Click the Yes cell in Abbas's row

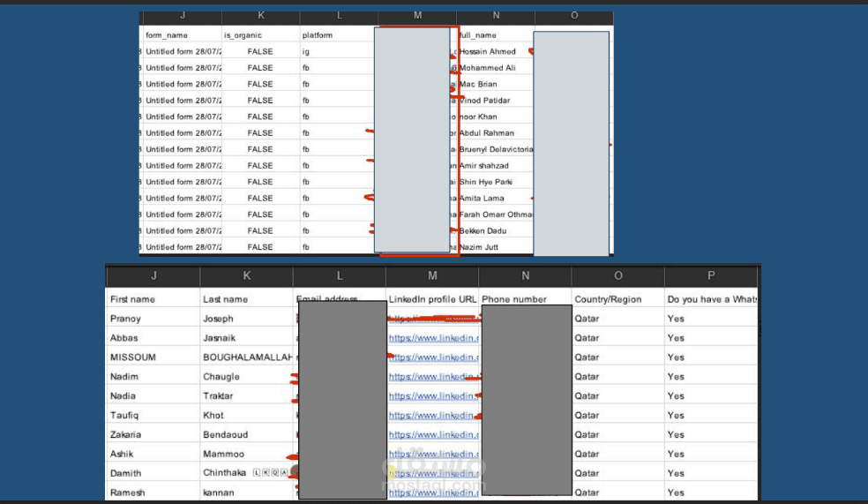click(x=711, y=338)
